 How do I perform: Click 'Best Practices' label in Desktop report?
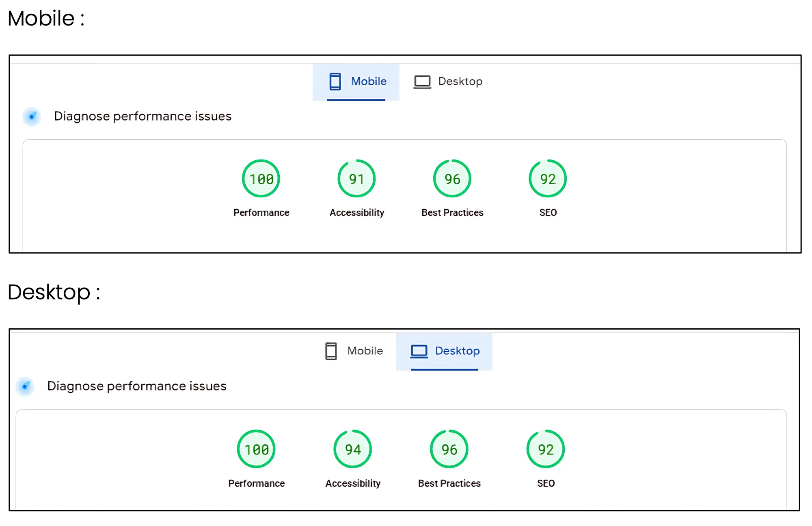(x=449, y=483)
